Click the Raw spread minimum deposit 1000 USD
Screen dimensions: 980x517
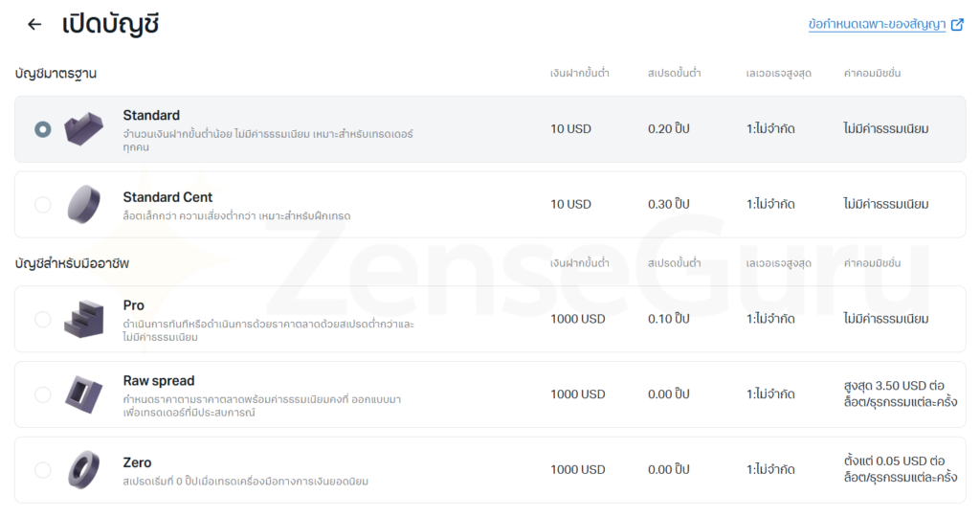click(x=577, y=394)
